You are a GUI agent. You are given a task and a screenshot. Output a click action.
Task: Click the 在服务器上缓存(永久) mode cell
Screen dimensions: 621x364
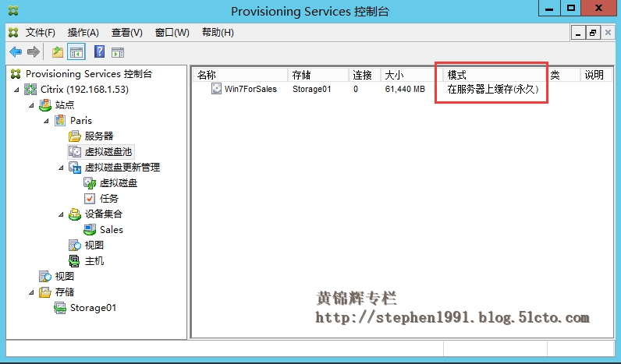(493, 89)
